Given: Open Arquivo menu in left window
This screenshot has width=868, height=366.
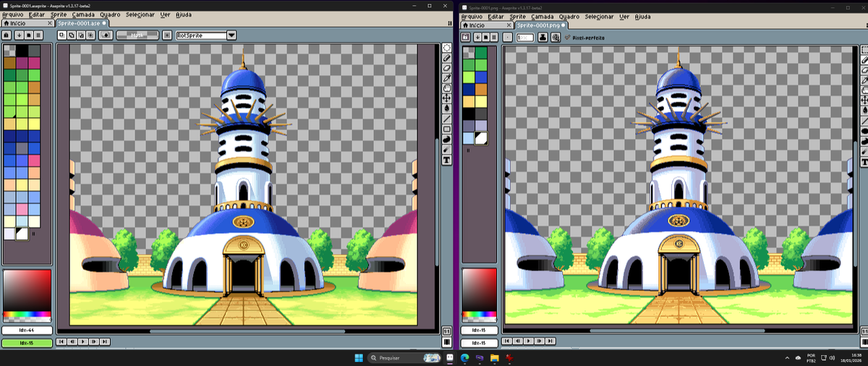Looking at the screenshot, I should (13, 14).
